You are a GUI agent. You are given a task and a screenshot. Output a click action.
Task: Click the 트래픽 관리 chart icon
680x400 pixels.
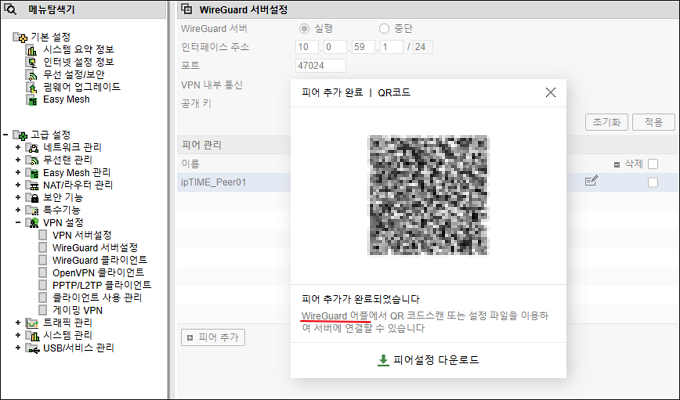(32, 323)
